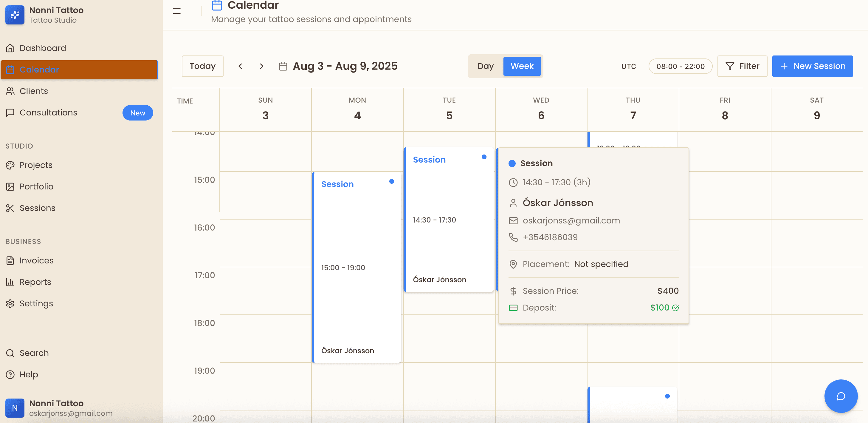
Task: Click the Filter funnel icon
Action: (x=730, y=66)
